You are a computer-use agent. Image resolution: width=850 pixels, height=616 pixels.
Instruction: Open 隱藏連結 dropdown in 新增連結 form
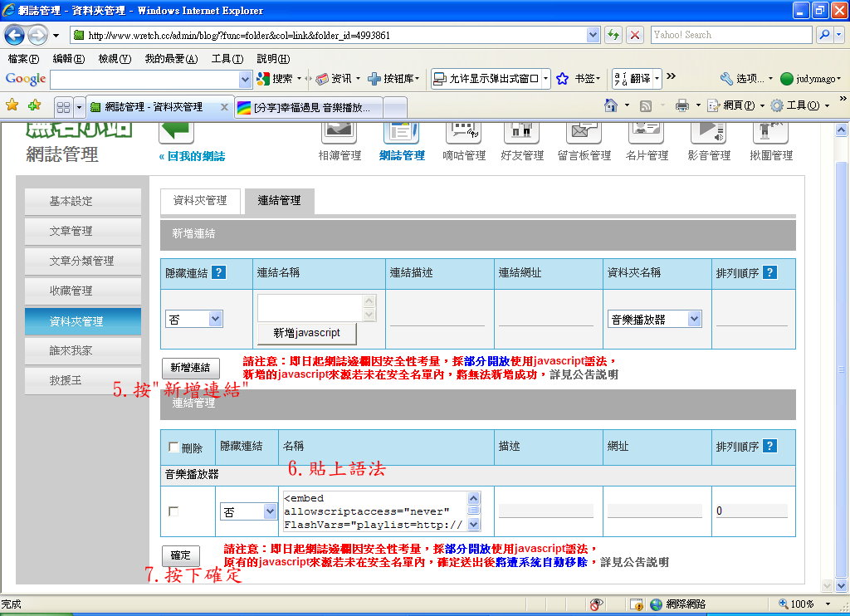(x=194, y=319)
